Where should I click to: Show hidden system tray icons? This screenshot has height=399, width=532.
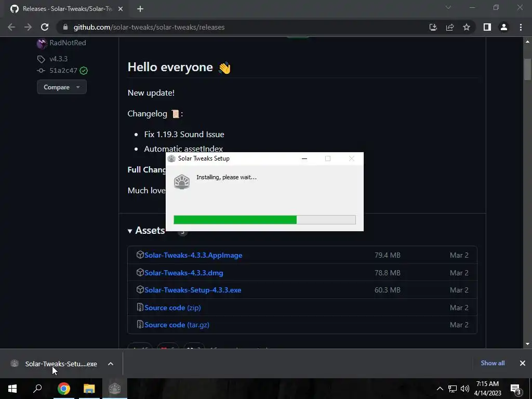click(x=440, y=389)
